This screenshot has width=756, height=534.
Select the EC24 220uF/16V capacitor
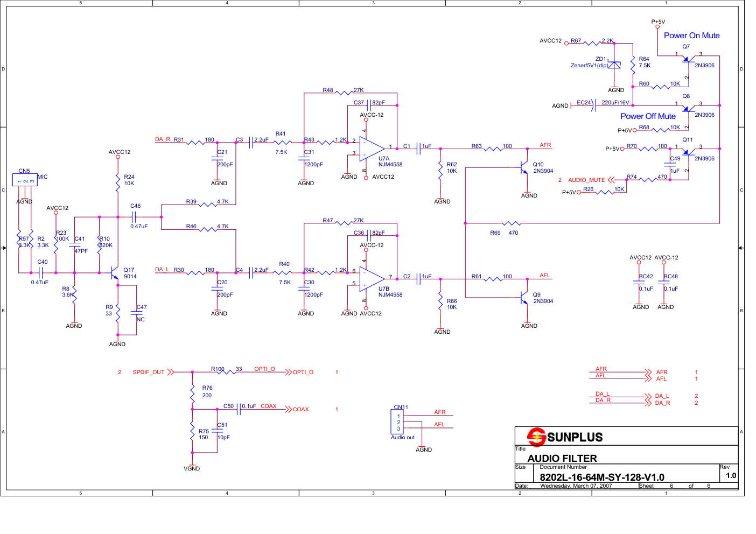pos(593,106)
